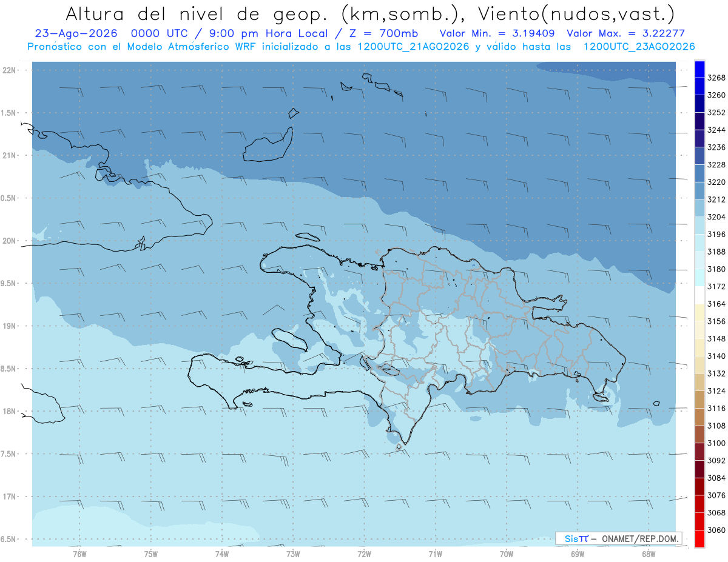Click the '1.5N' latitude axis label
Viewport: 728px width, 562px height.
[8, 113]
